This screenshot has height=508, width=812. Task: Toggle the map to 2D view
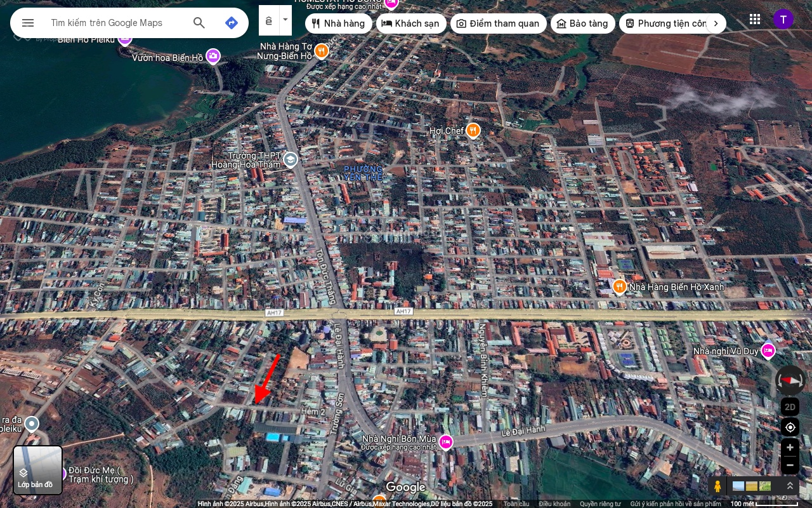pos(790,407)
